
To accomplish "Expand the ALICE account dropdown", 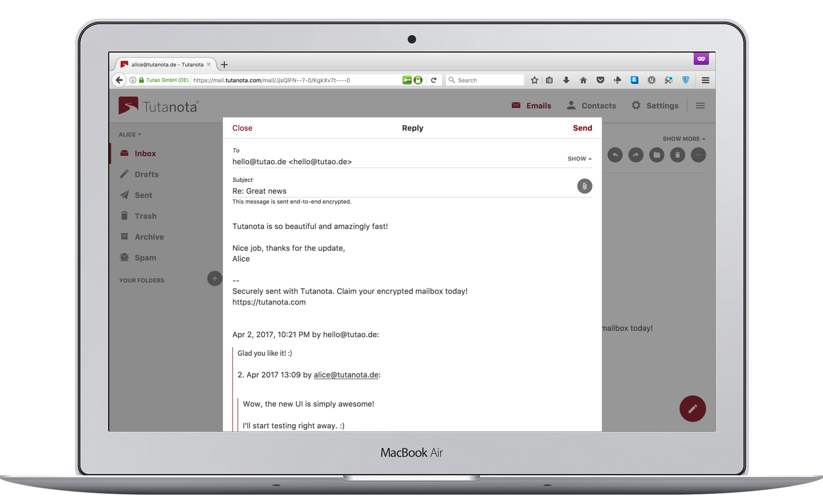I will point(130,134).
